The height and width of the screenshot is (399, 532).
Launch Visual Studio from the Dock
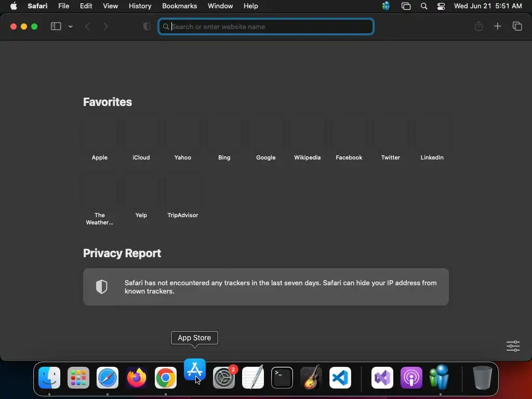click(x=382, y=378)
